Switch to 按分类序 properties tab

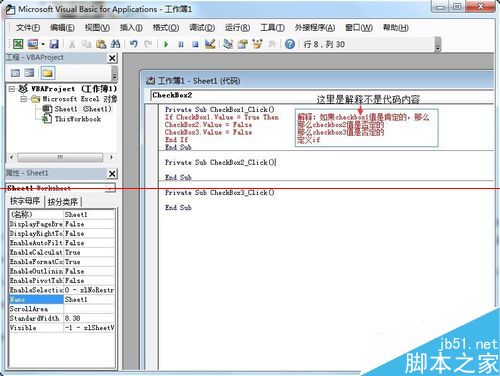(x=63, y=202)
